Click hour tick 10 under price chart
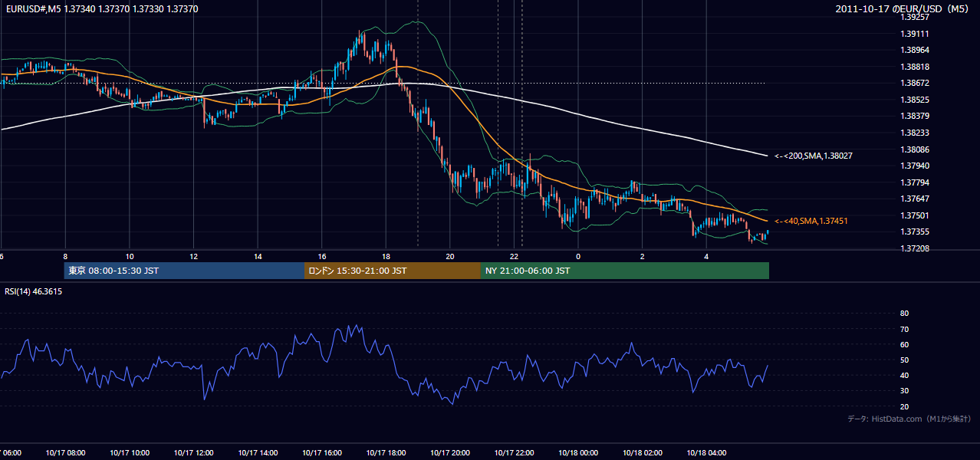Screen dimensions: 980x460 point(130,257)
